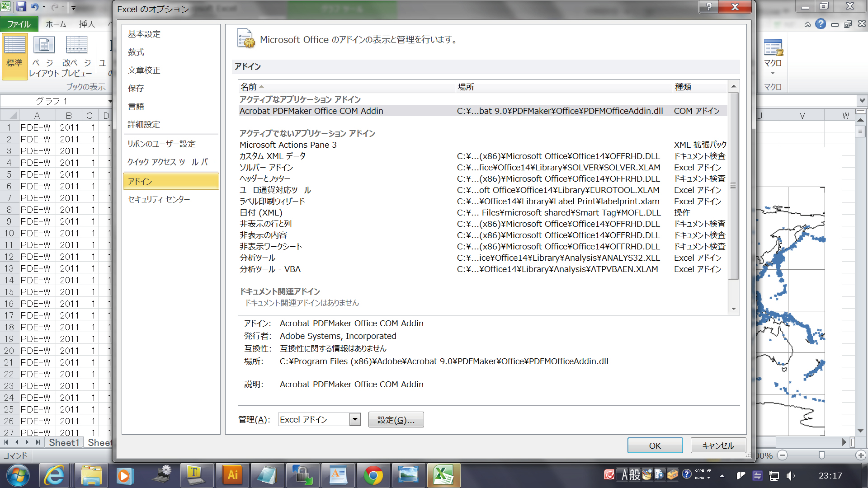Select the 分析ツール - VBA row
The height and width of the screenshot is (488, 868).
(482, 269)
